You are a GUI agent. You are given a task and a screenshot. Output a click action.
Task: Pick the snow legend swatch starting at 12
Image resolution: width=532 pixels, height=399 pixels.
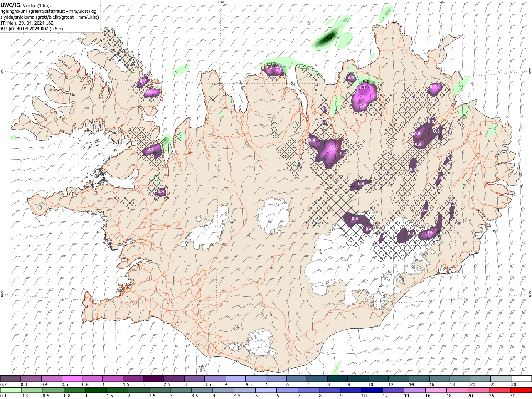[399, 379]
